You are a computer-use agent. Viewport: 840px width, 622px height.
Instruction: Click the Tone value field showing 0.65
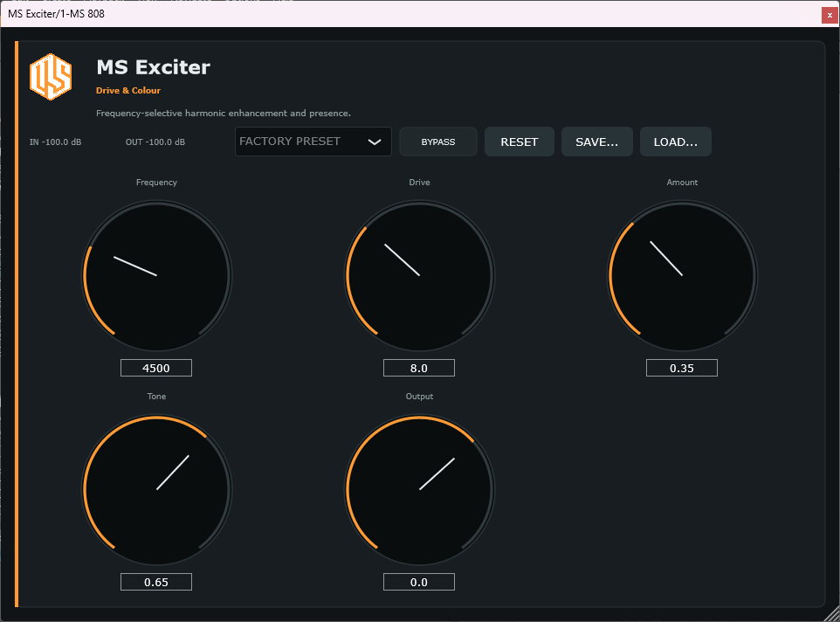point(156,582)
